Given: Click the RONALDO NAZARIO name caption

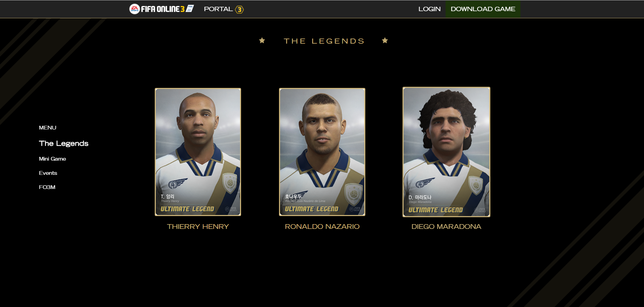Looking at the screenshot, I should (x=322, y=227).
